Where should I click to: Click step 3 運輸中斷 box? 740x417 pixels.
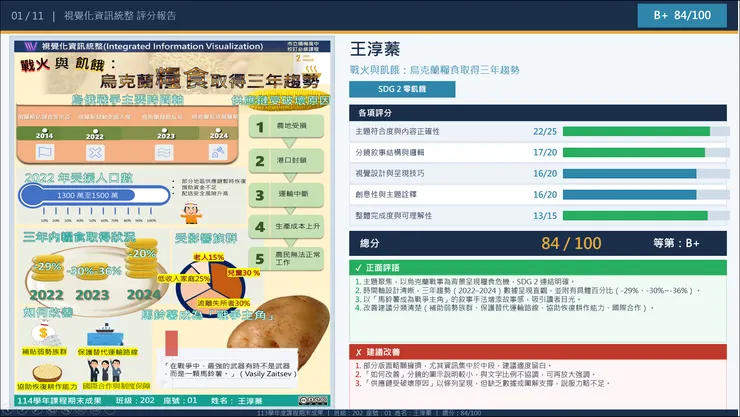[x=286, y=194]
